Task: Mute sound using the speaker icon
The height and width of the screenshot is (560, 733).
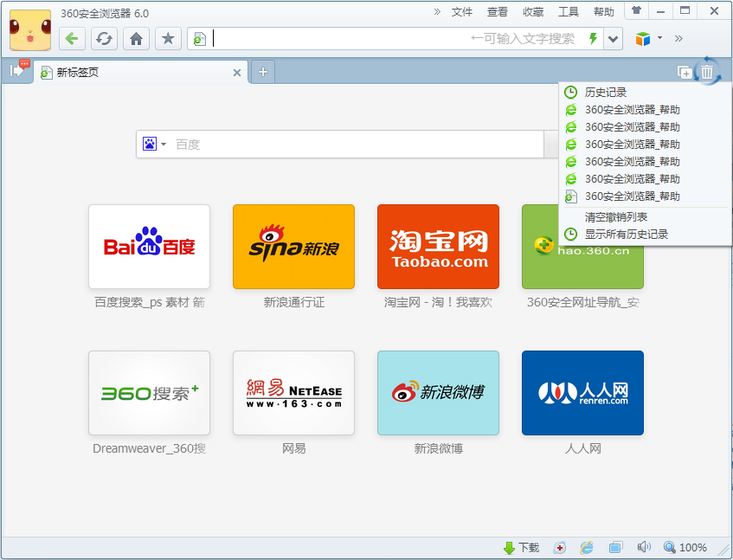Action: (x=644, y=547)
